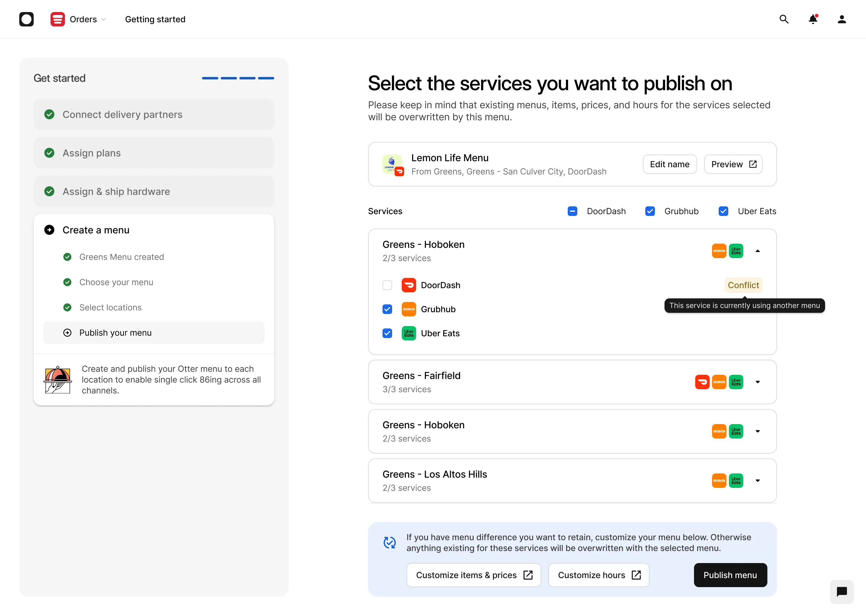866x616 pixels.
Task: Click the green check next to Assign plans
Action: point(49,153)
